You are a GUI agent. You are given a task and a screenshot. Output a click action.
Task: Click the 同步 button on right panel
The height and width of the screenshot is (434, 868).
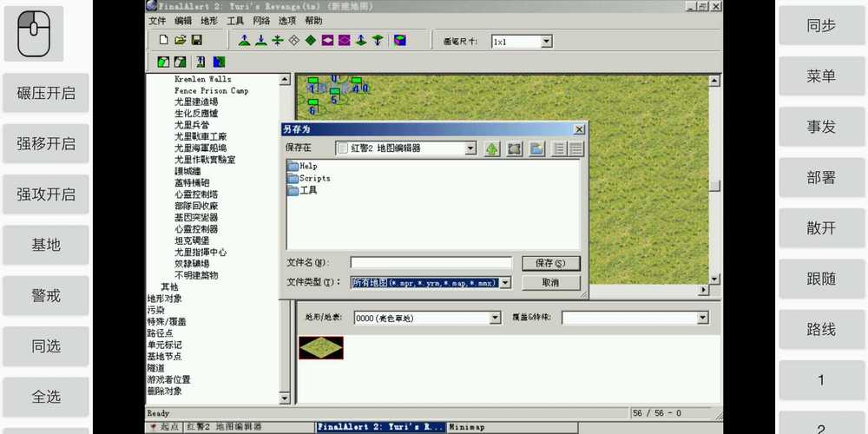(821, 25)
